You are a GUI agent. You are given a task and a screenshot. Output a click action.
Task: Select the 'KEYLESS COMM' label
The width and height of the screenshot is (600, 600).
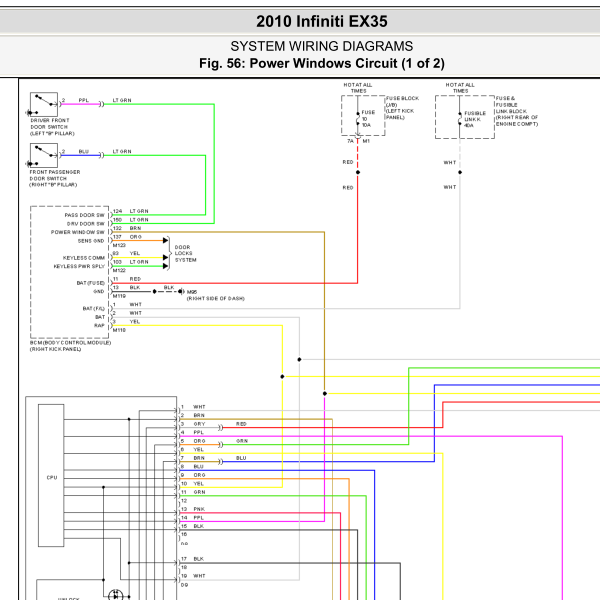click(84, 258)
